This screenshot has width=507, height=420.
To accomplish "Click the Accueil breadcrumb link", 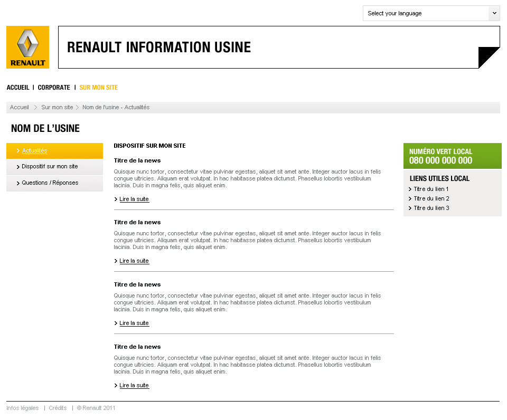I will (19, 107).
